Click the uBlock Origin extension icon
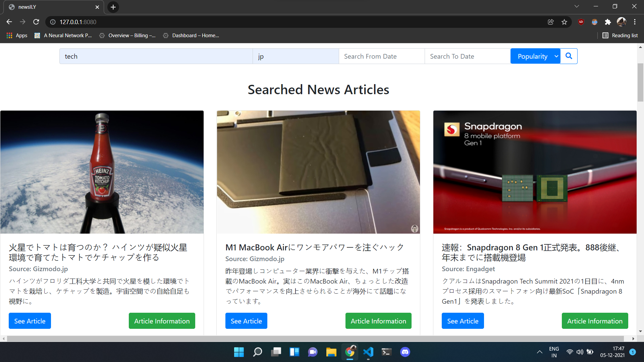The height and width of the screenshot is (362, 644). tap(581, 22)
